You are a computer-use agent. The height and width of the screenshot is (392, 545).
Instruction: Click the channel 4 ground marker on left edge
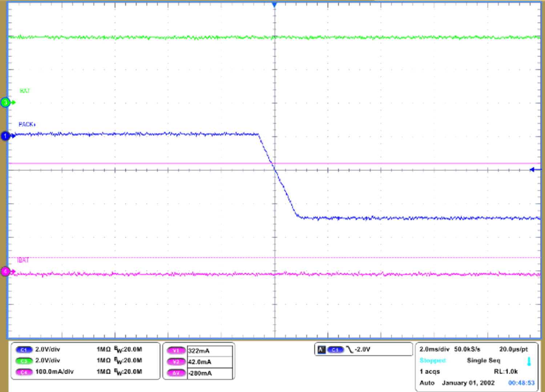pos(6,271)
